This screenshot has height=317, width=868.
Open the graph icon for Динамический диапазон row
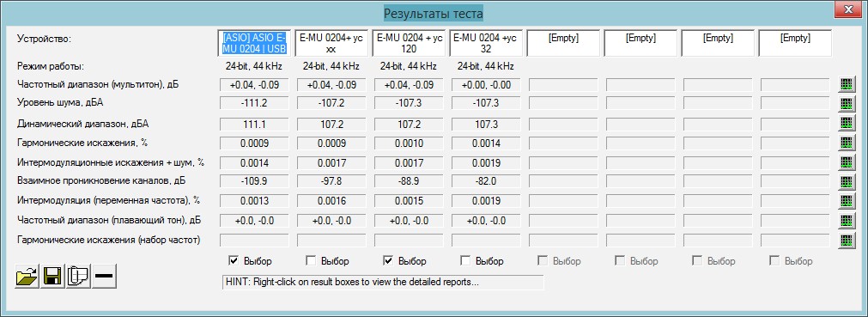pos(845,123)
